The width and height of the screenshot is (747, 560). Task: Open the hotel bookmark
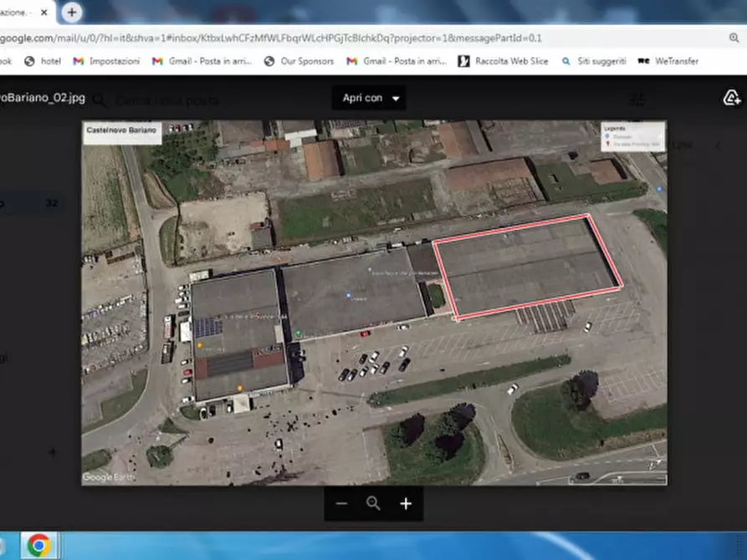[x=43, y=61]
